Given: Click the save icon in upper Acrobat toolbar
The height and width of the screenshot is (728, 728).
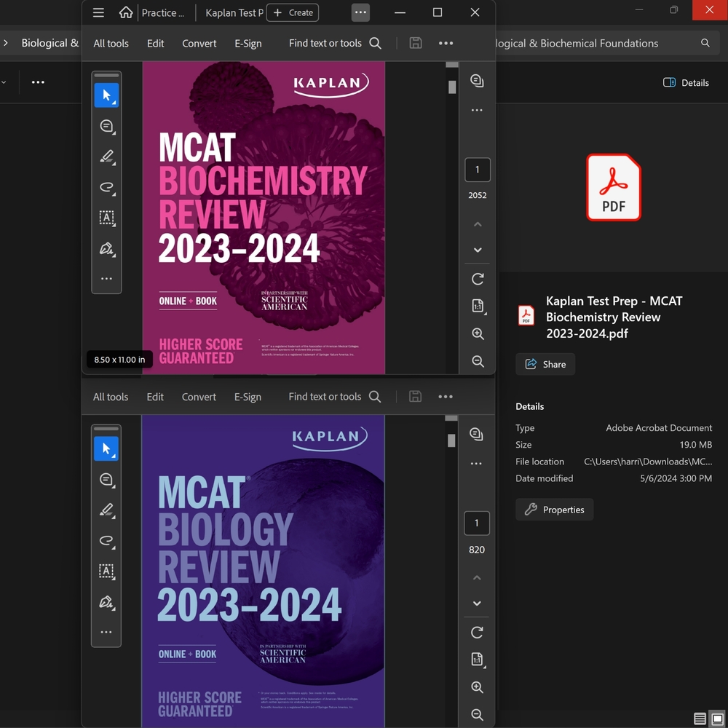Looking at the screenshot, I should 416,43.
